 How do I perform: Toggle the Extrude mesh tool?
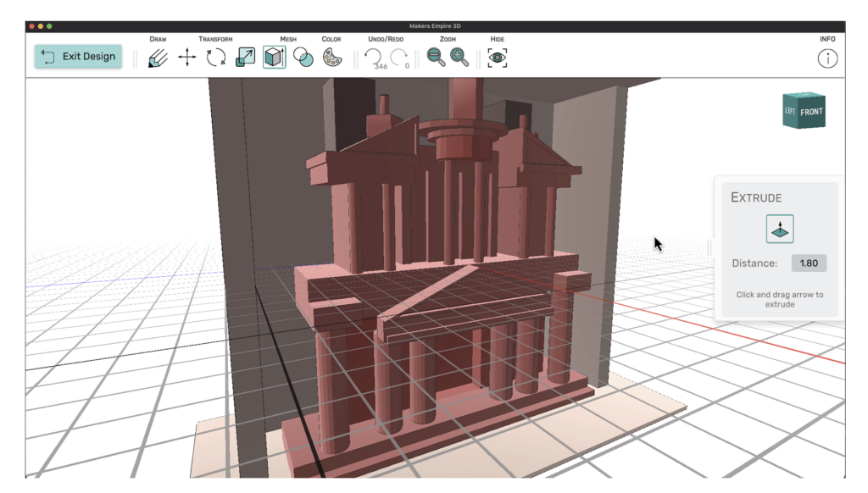click(275, 58)
